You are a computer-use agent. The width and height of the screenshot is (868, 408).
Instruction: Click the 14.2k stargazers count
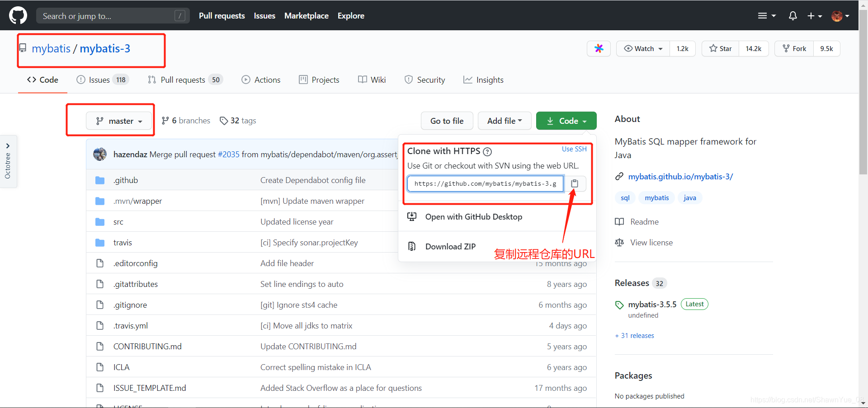pyautogui.click(x=754, y=48)
